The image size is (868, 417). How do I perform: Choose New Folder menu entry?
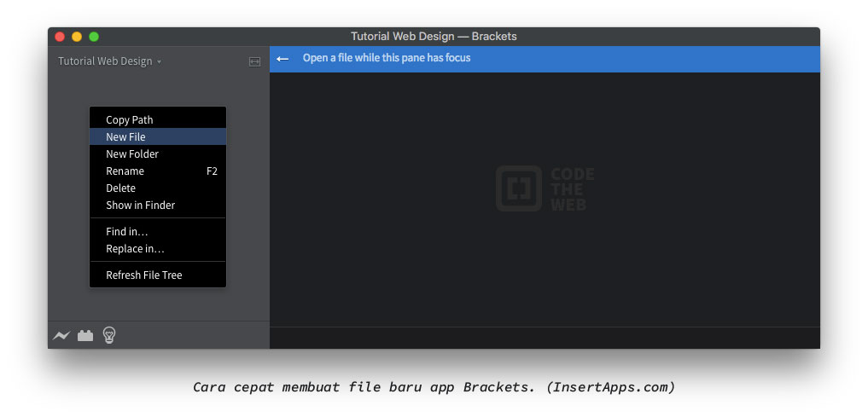coord(158,153)
